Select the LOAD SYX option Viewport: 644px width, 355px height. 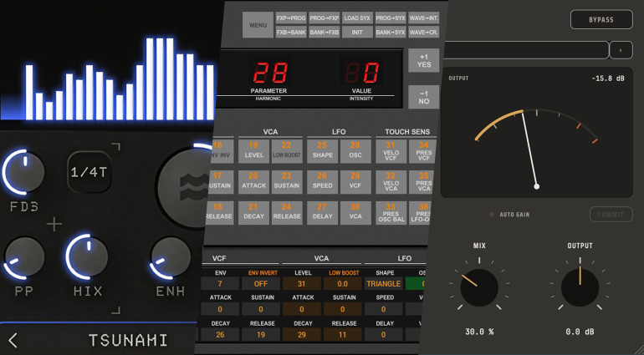coord(357,18)
